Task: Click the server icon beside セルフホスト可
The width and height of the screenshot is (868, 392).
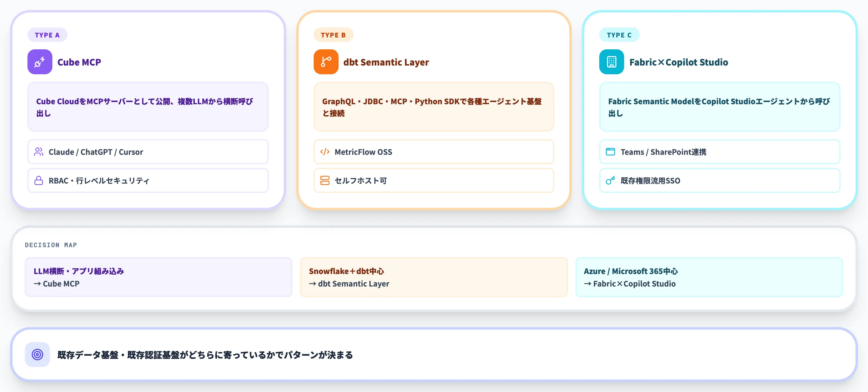Action: 325,180
